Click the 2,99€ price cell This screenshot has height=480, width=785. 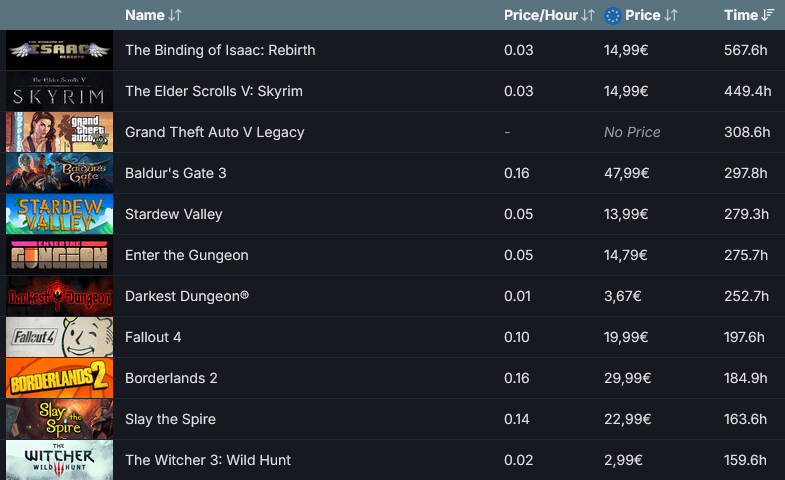click(623, 460)
